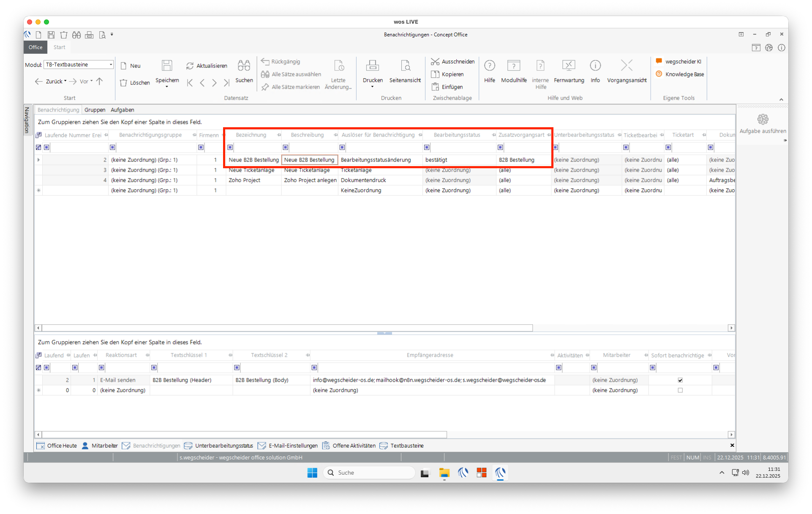This screenshot has height=514, width=812.
Task: Toggle filter checkbox under Bezeichnung column
Action: (x=230, y=148)
